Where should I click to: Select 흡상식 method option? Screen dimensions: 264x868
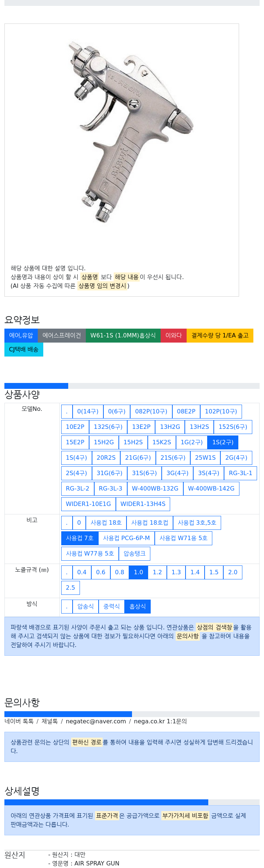pos(137,607)
